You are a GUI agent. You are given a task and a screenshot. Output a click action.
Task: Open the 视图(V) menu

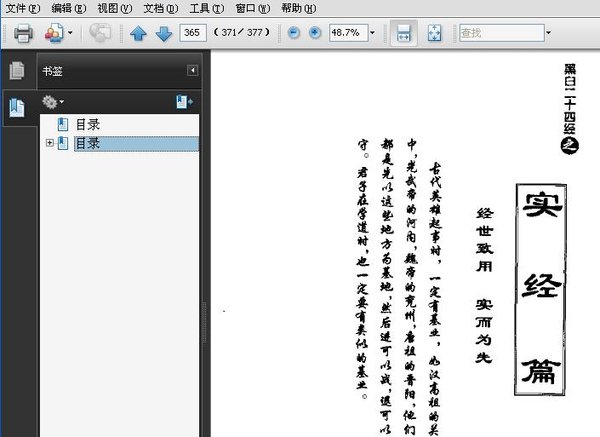click(x=115, y=8)
